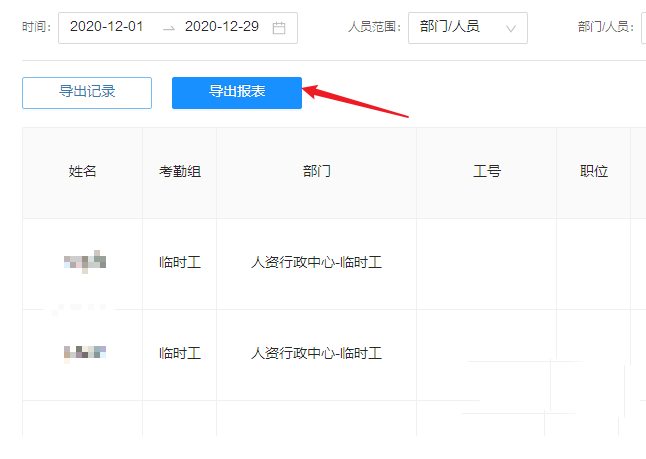Open the calendar icon in date range
The width and height of the screenshot is (646, 459).
(x=279, y=28)
